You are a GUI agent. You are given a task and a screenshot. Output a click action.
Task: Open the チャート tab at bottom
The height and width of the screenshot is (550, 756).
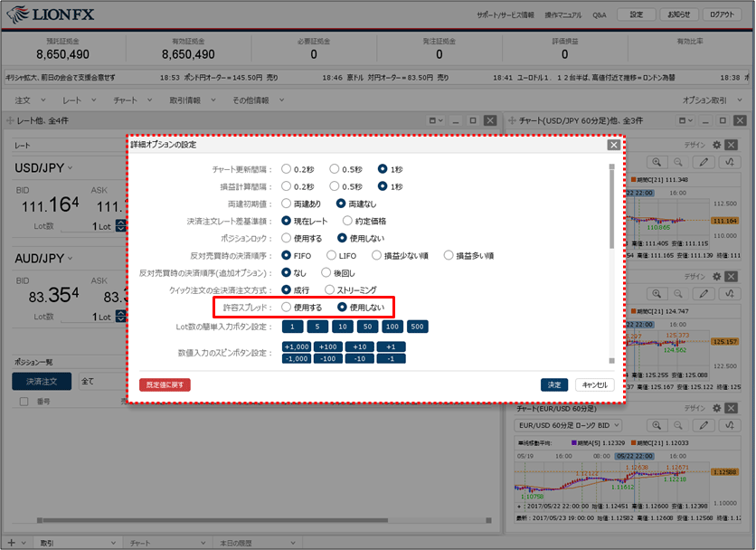click(167, 543)
